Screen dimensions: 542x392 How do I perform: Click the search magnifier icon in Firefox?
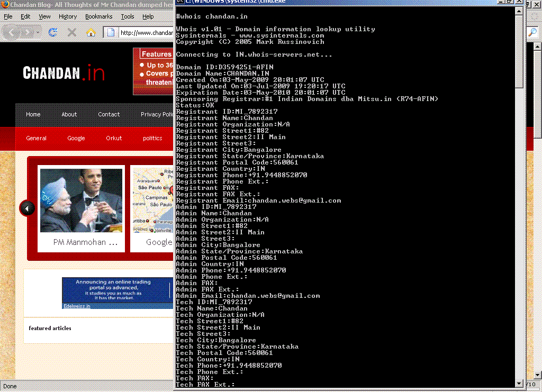point(532,32)
